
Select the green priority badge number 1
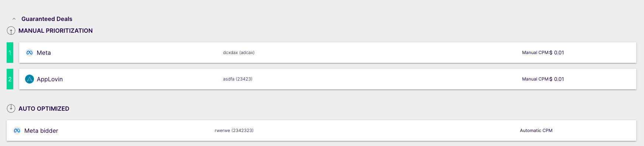(x=10, y=53)
